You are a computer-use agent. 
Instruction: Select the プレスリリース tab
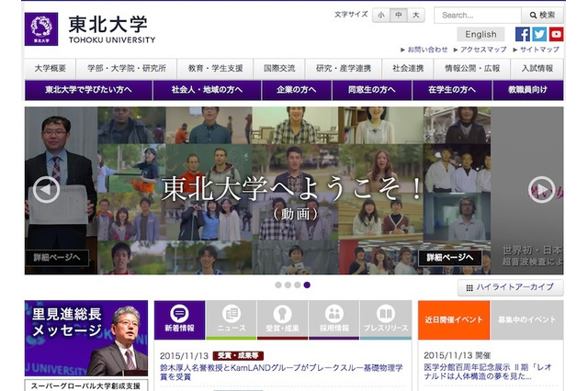386,319
